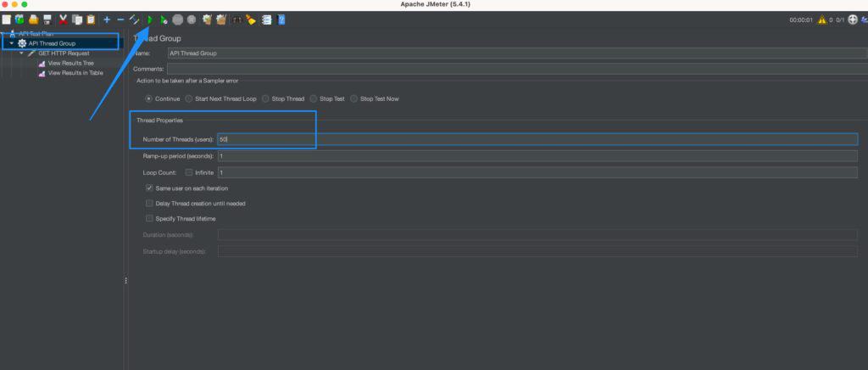The width and height of the screenshot is (868, 370).
Task: Click the View Results in Table listener icon
Action: coord(42,73)
